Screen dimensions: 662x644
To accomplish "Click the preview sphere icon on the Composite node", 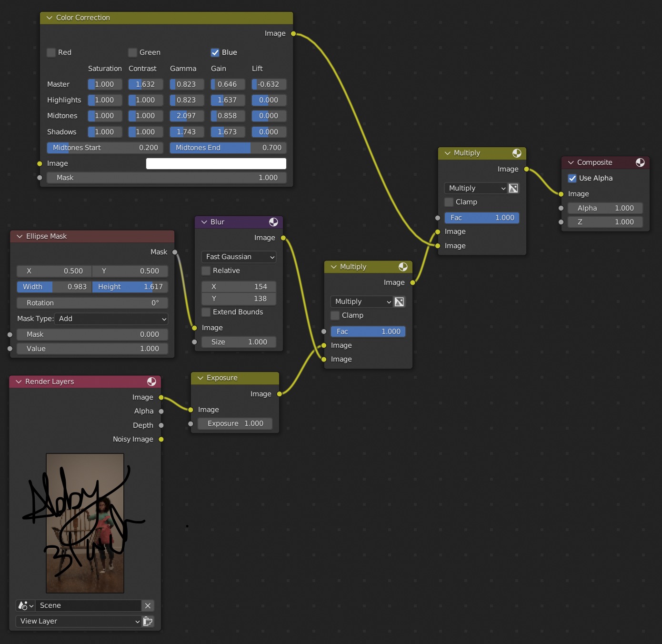I will pyautogui.click(x=640, y=162).
